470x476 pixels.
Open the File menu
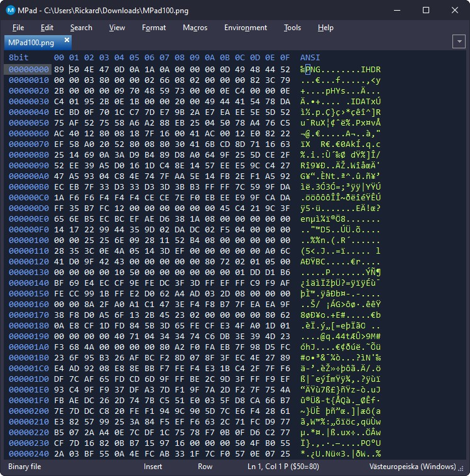[18, 28]
